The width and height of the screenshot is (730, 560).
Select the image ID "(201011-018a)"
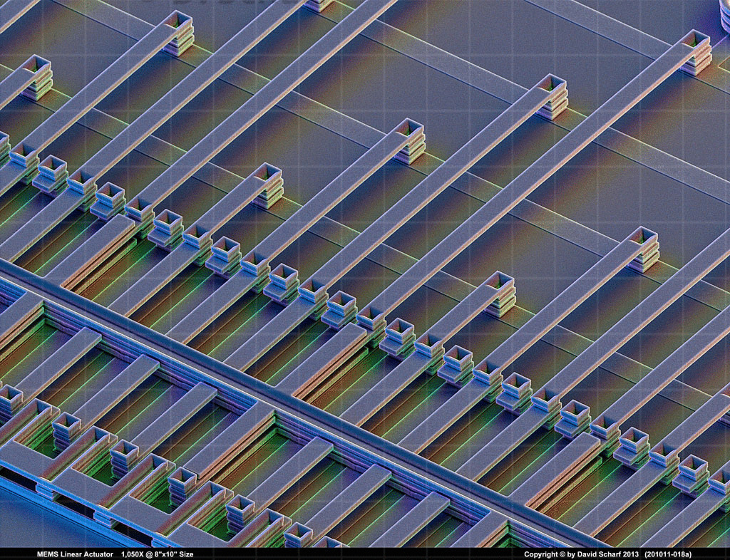(668, 554)
